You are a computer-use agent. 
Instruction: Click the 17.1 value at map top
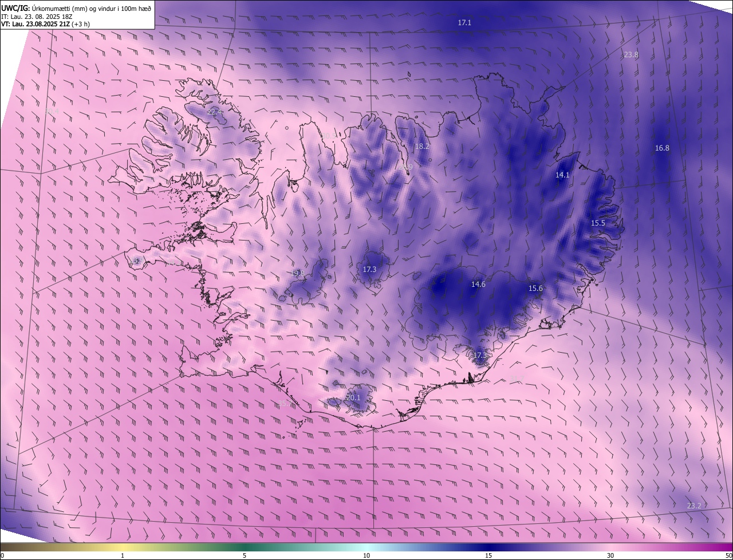point(464,23)
